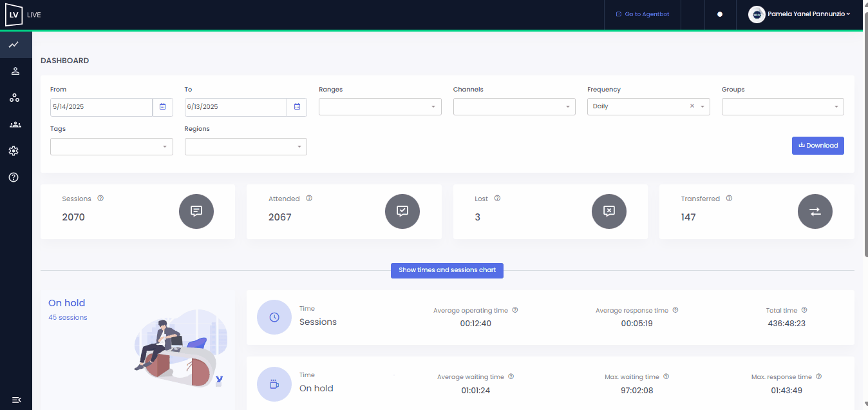Show help for Transferred metric
Viewport: 868px width, 410px height.
point(729,199)
